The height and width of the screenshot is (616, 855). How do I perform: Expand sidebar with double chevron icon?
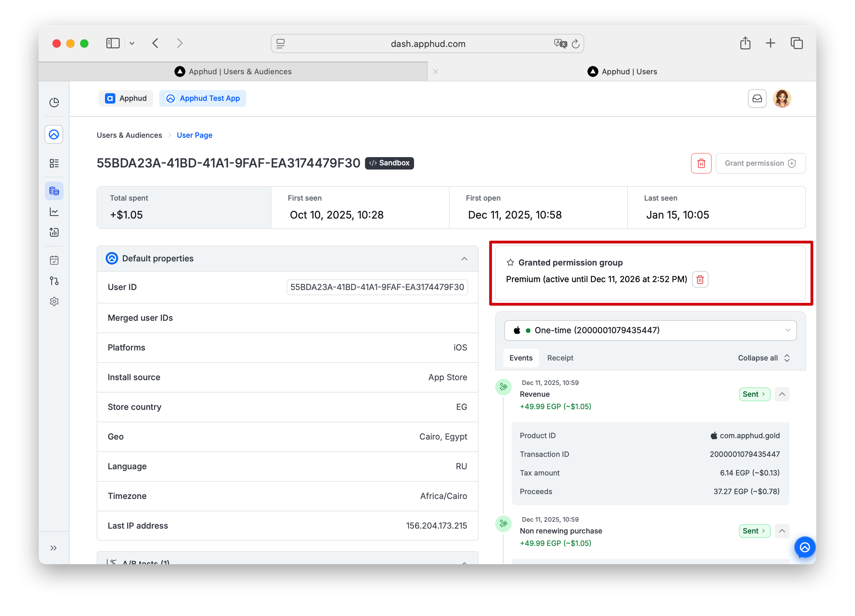click(x=54, y=548)
